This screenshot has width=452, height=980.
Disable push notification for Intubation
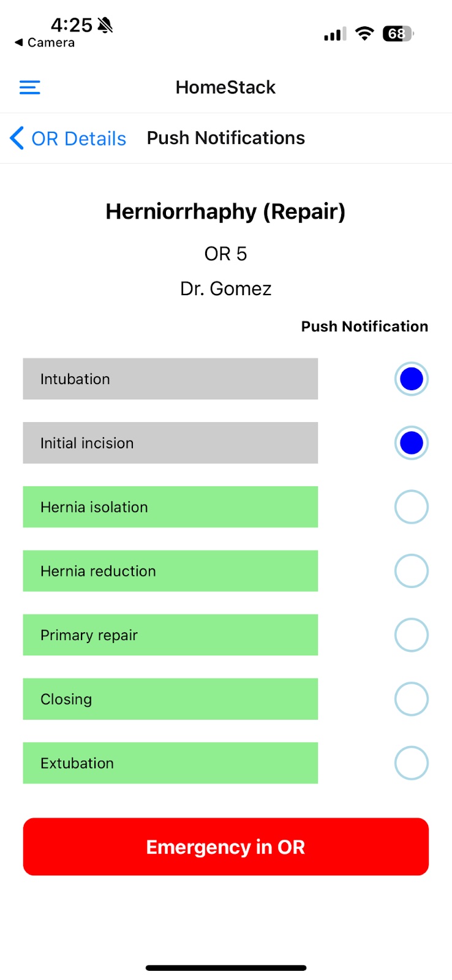pyautogui.click(x=411, y=379)
